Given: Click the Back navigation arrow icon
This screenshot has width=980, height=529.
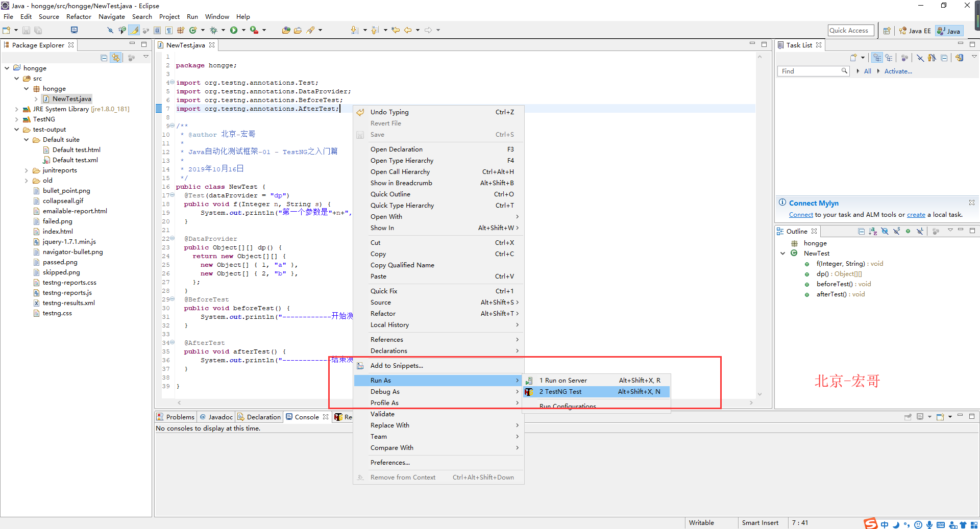Looking at the screenshot, I should pyautogui.click(x=408, y=30).
